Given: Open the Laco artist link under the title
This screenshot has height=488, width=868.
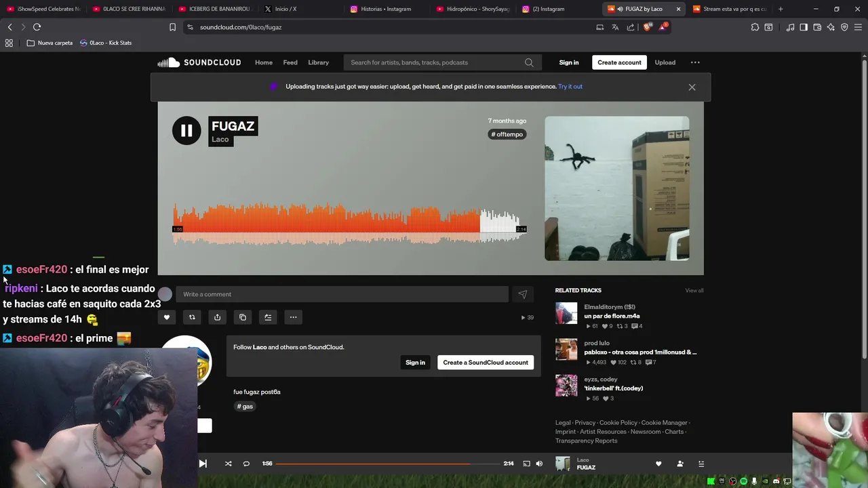Looking at the screenshot, I should pyautogui.click(x=220, y=140).
